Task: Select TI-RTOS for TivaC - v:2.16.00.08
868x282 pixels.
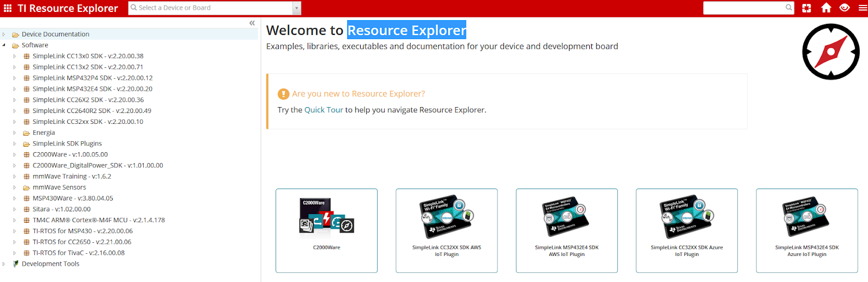Action: coord(79,253)
